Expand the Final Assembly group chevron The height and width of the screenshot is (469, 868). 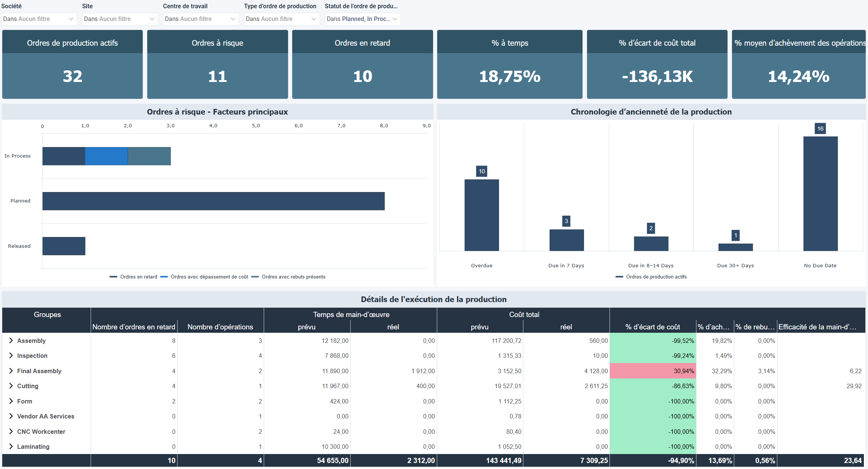(11, 371)
